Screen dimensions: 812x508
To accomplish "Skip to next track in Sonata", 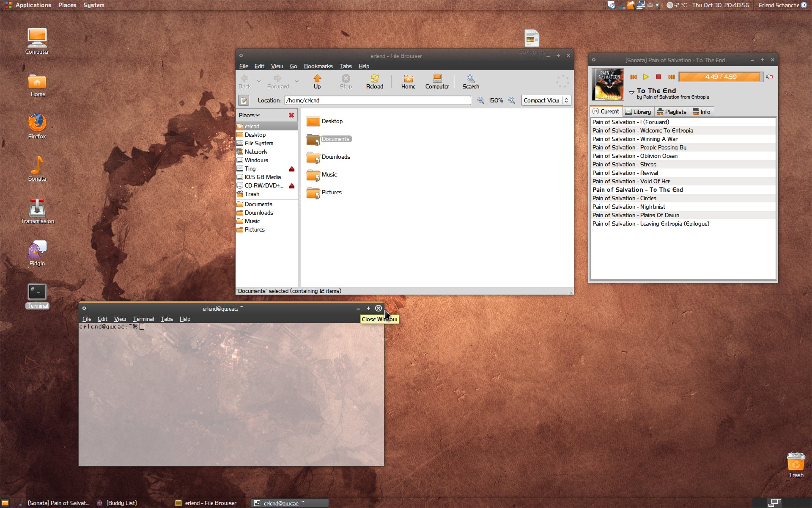I will [671, 77].
